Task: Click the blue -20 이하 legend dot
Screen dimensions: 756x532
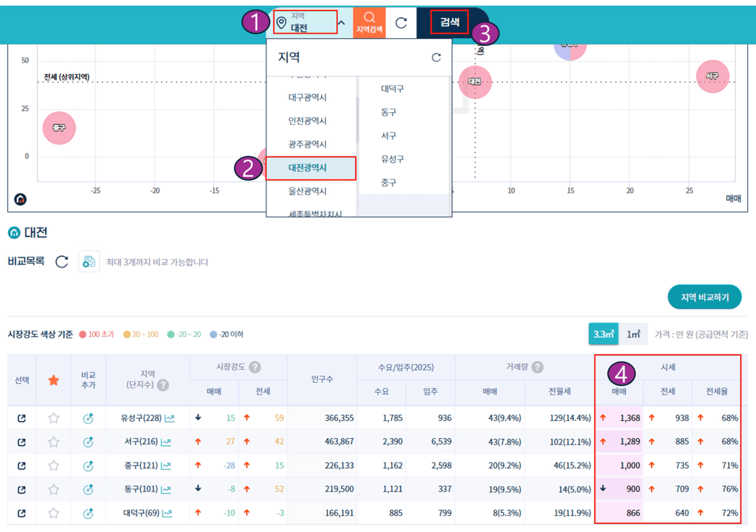Action: [x=213, y=334]
